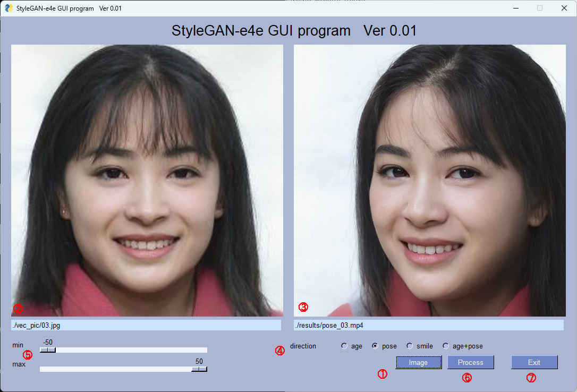
Task: Click the Exit button
Action: pos(534,362)
